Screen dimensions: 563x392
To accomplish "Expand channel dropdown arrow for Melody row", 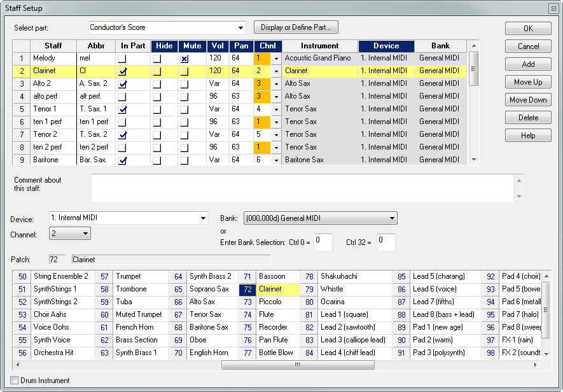I will (x=276, y=58).
